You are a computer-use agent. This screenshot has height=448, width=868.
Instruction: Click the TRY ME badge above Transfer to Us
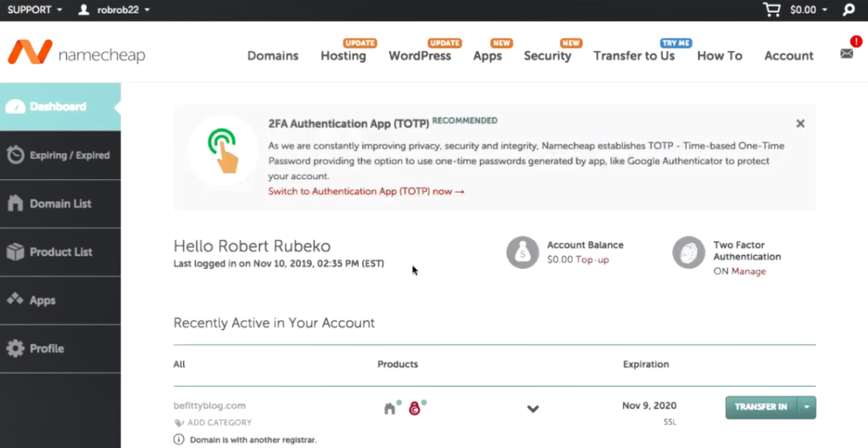pos(676,42)
